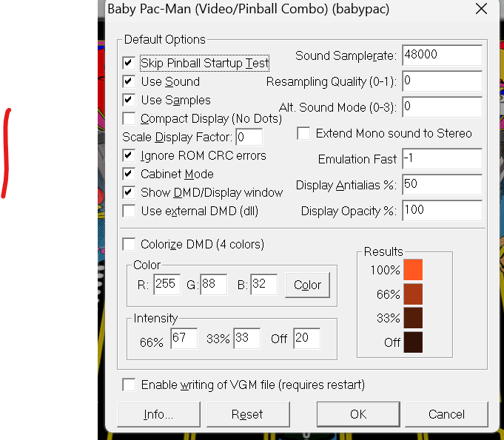Enable Colorize DMD (4 colors)
Screen dimensions: 504x440
pos(129,244)
